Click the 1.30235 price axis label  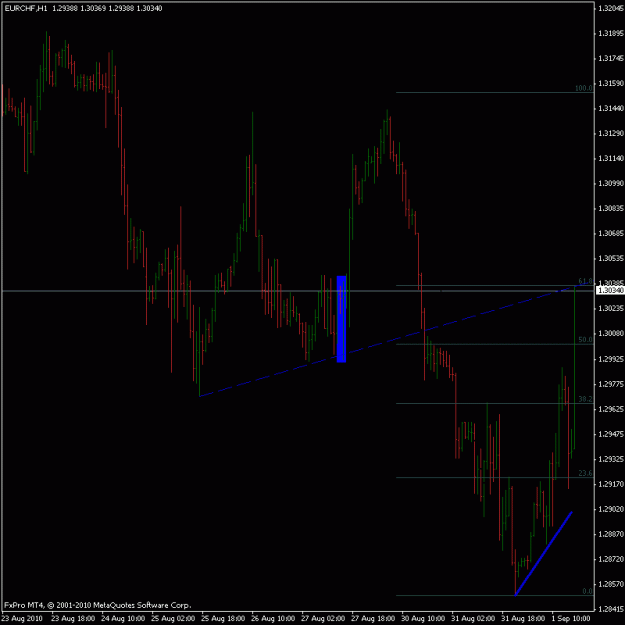(611, 309)
